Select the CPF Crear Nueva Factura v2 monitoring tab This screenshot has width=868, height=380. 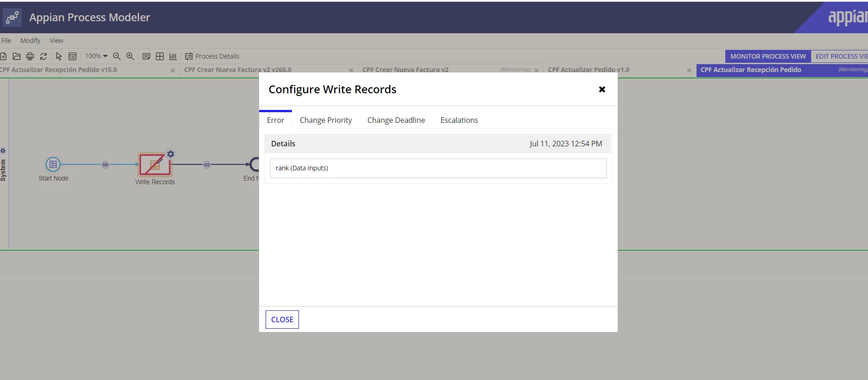(405, 70)
